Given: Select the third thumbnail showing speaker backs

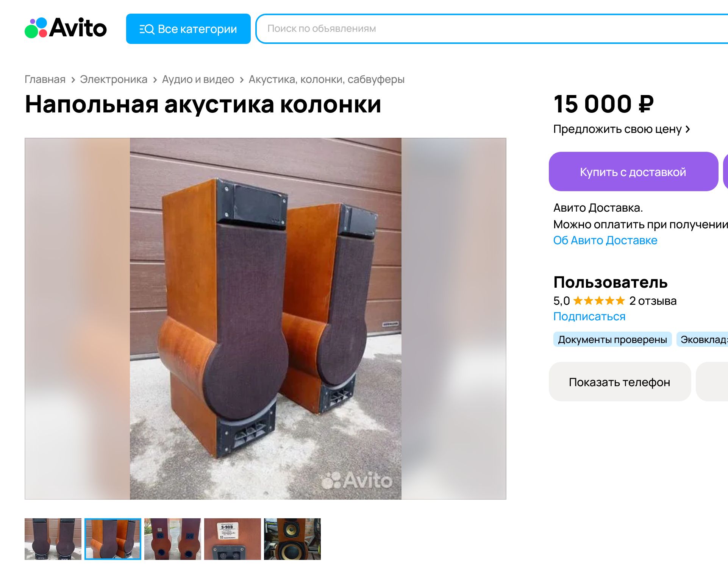Looking at the screenshot, I should (x=173, y=539).
